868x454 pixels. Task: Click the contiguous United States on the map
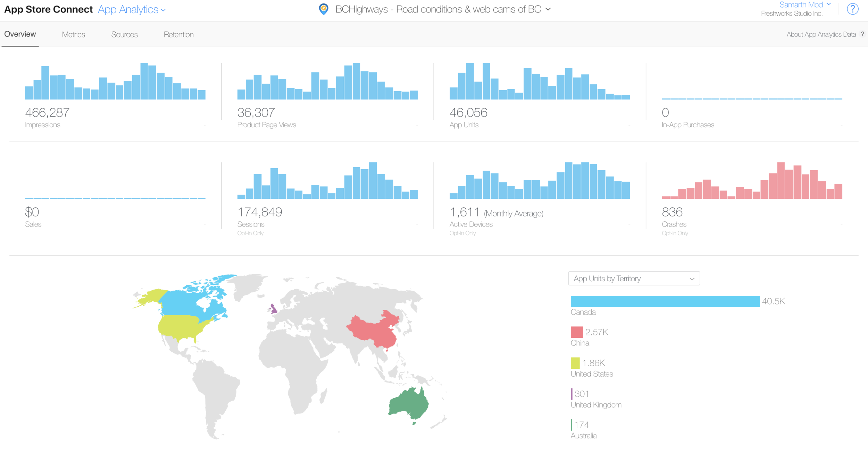[181, 326]
